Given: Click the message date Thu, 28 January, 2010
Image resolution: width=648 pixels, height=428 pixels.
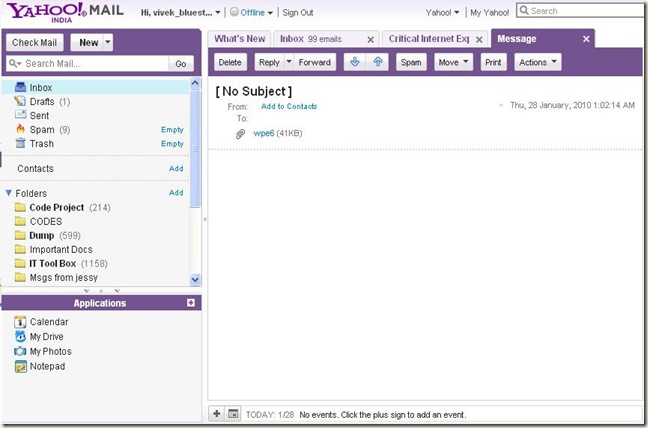Looking at the screenshot, I should [572, 105].
